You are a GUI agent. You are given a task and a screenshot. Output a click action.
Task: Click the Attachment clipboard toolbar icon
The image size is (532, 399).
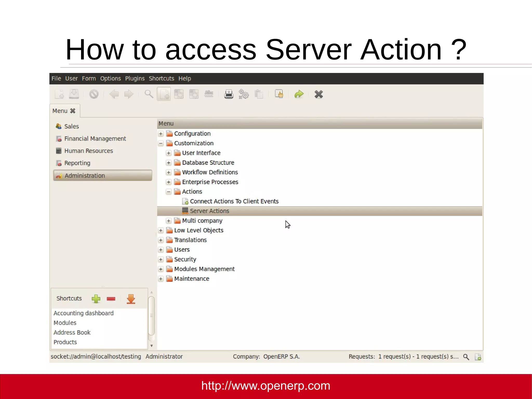coord(259,94)
